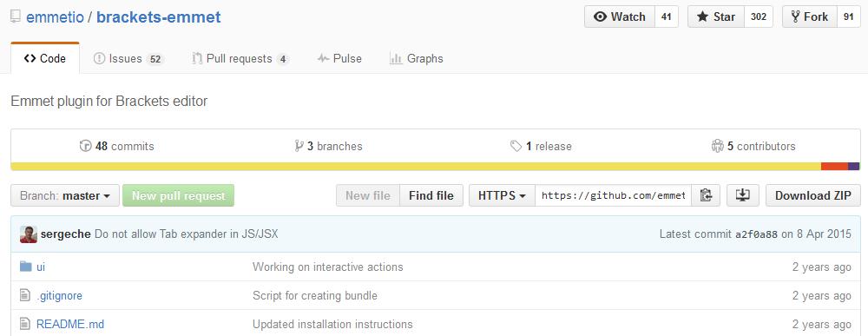Open the Pull requests tab
This screenshot has height=336, width=868.
click(240, 58)
